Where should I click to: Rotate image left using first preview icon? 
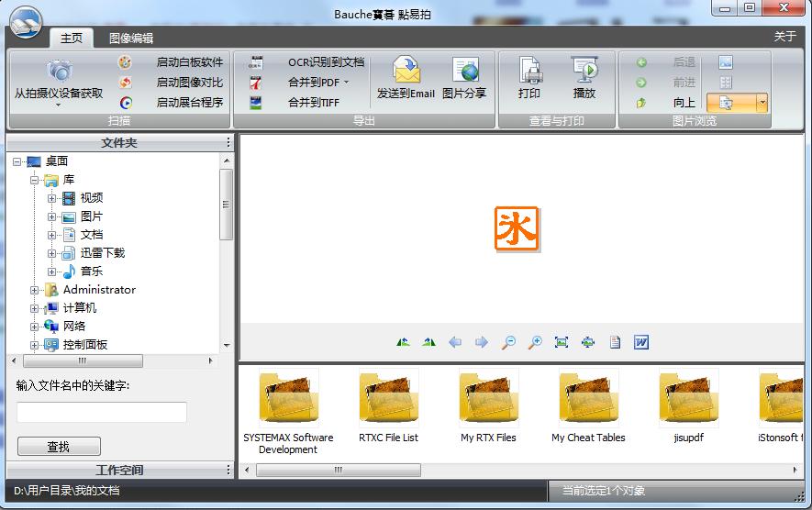403,342
